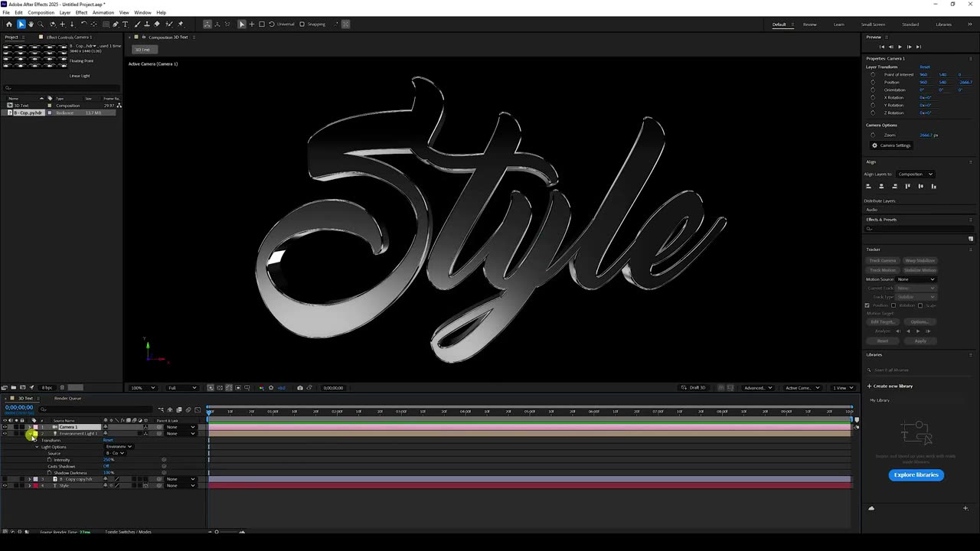The width and height of the screenshot is (980, 551).
Task: Open the 100% magnification dropdown
Action: tap(142, 388)
